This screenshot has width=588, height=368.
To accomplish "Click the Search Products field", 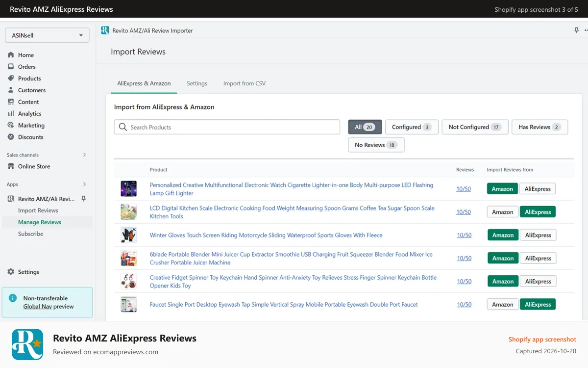I will [x=227, y=127].
